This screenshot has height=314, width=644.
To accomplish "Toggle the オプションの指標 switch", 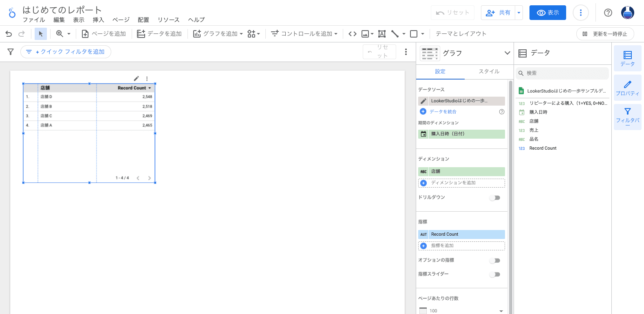I will coord(495,261).
